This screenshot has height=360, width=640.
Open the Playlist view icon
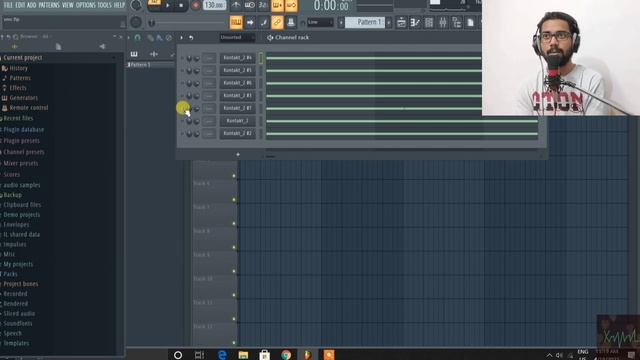point(401,22)
